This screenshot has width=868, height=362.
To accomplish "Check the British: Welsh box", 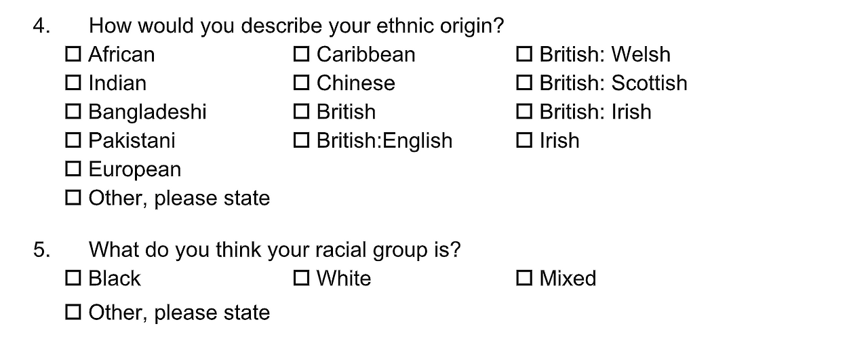I will pos(524,54).
